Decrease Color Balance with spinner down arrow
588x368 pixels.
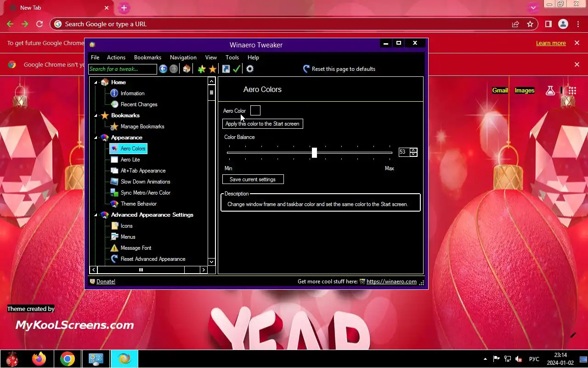click(x=413, y=154)
